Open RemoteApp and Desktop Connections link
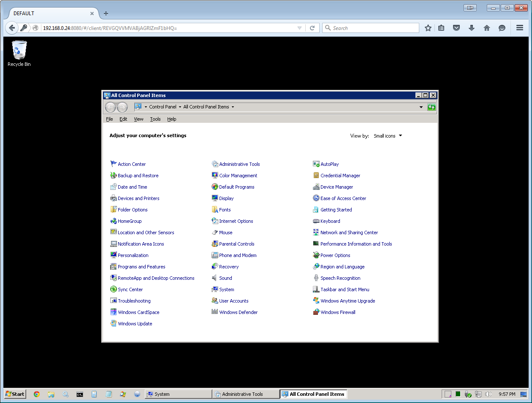 click(x=156, y=278)
